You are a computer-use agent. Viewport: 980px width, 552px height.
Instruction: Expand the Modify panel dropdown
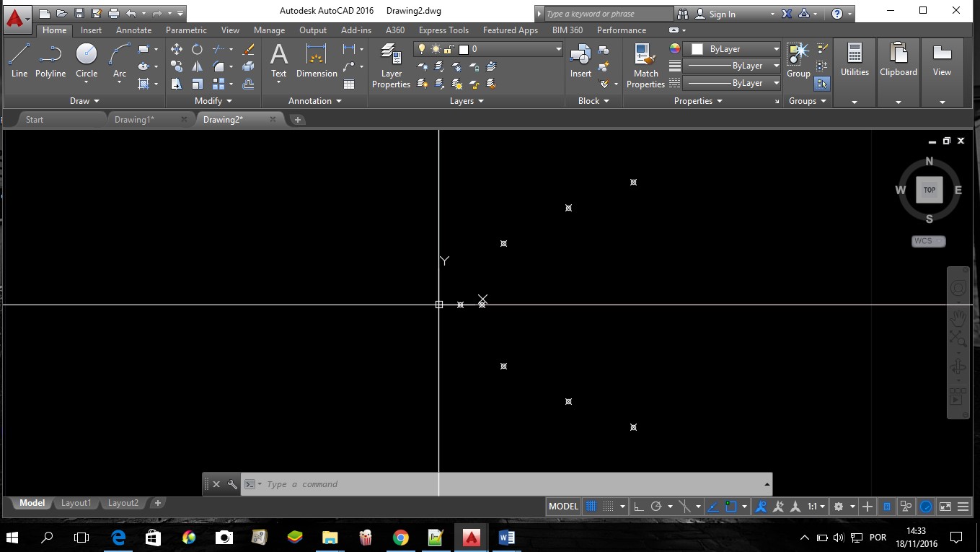[213, 101]
